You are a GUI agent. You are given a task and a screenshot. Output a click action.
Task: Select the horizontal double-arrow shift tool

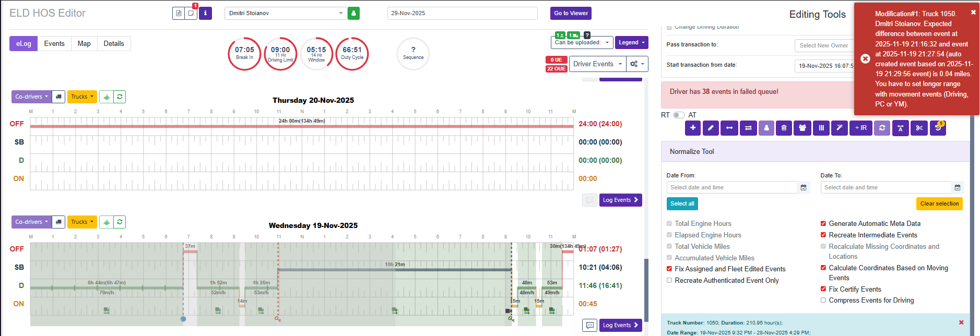point(729,128)
